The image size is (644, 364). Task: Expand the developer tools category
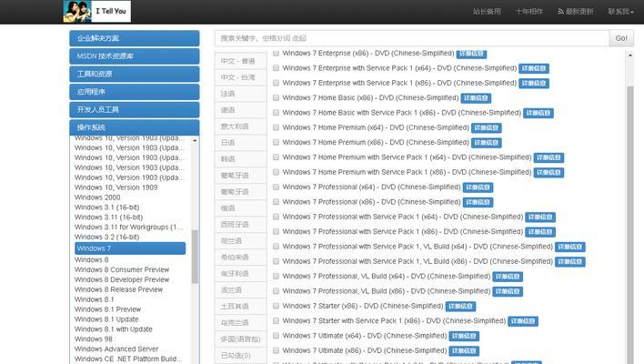pyautogui.click(x=135, y=110)
